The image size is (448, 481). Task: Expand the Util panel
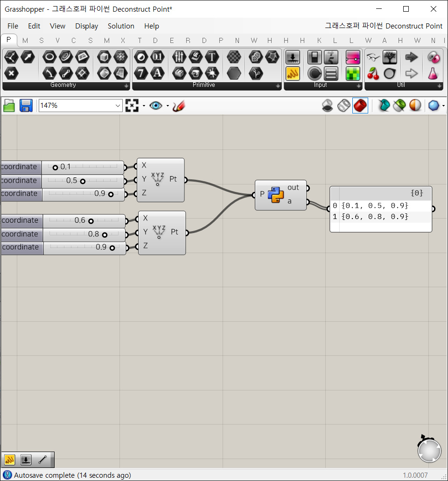(x=440, y=86)
